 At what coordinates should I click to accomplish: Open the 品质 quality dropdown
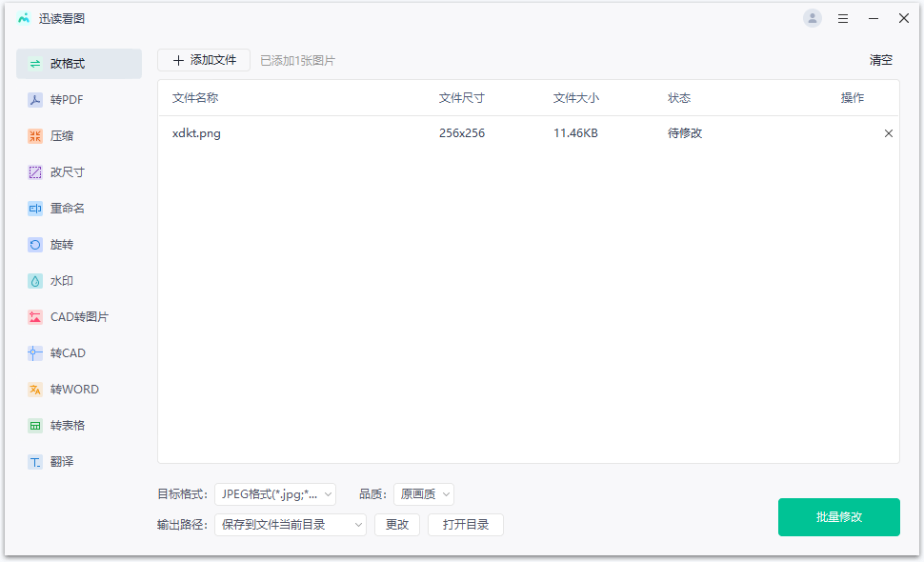tap(423, 493)
